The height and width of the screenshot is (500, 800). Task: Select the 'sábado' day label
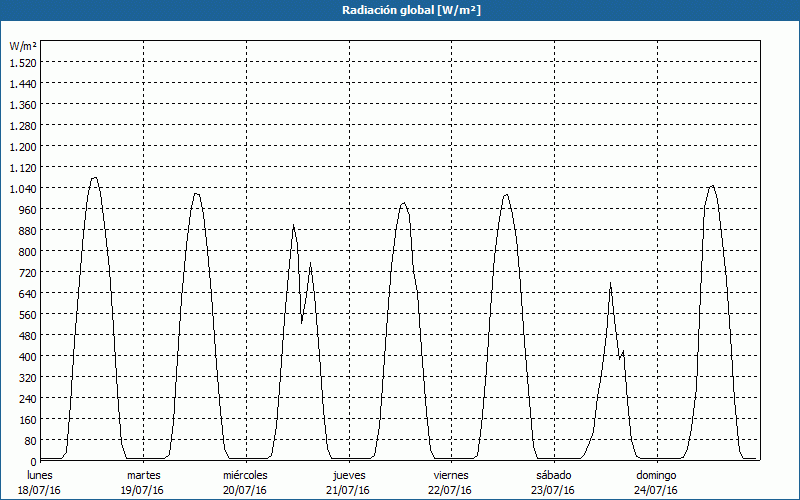pos(553,474)
